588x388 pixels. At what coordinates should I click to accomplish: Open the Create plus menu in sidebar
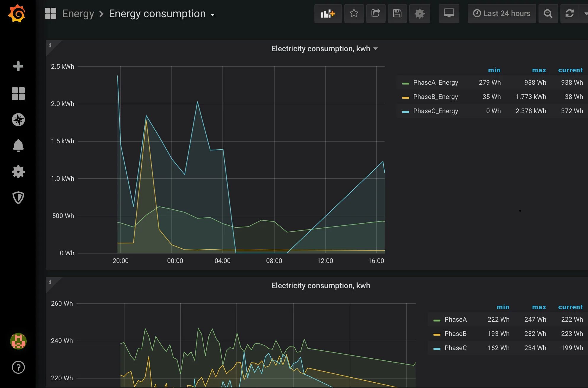[x=18, y=66]
